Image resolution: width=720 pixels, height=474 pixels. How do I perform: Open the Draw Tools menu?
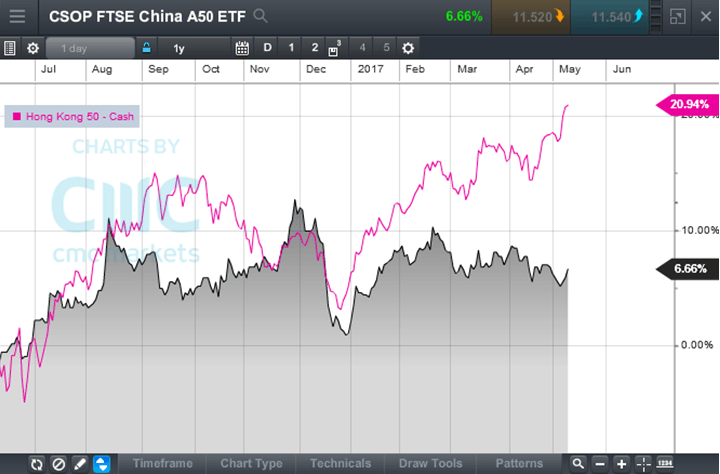tap(430, 463)
